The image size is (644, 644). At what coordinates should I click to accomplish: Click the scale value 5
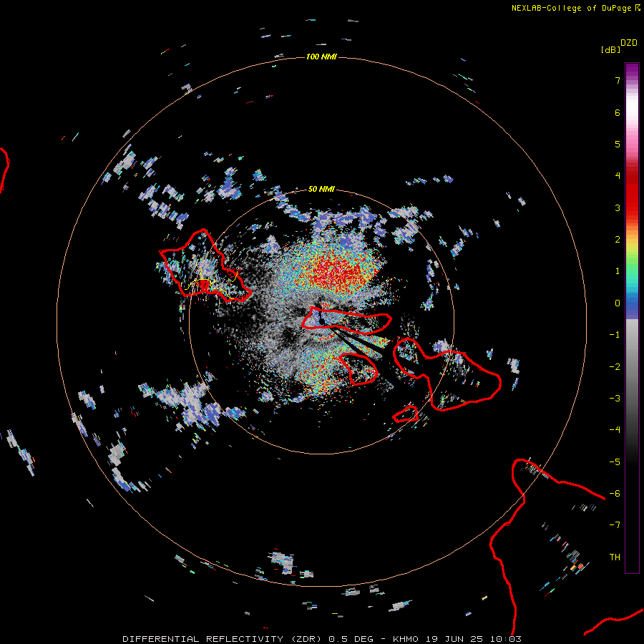tap(618, 144)
